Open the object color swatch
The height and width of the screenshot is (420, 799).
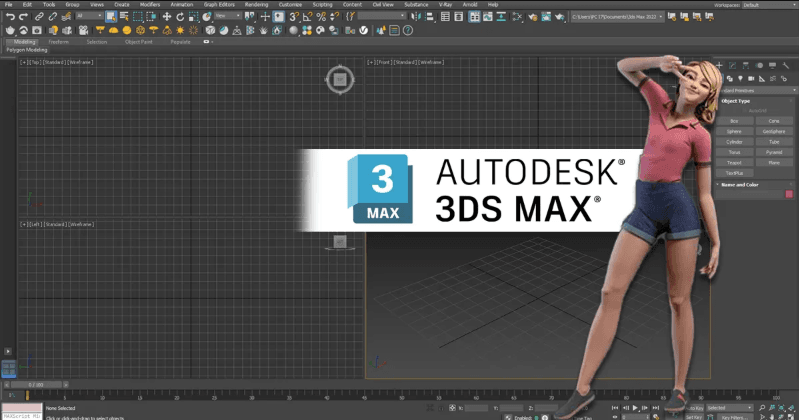pos(789,194)
